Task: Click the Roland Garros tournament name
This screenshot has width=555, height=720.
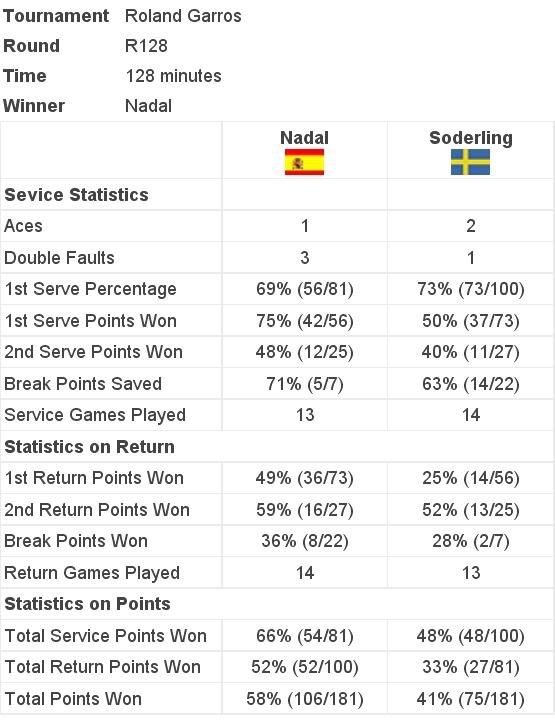Action: 183,16
